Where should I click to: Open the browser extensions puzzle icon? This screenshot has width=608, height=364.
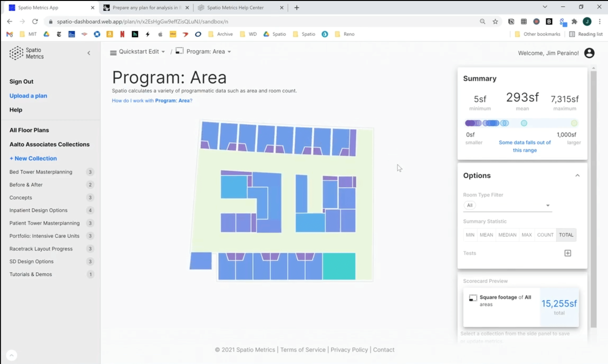pos(574,22)
